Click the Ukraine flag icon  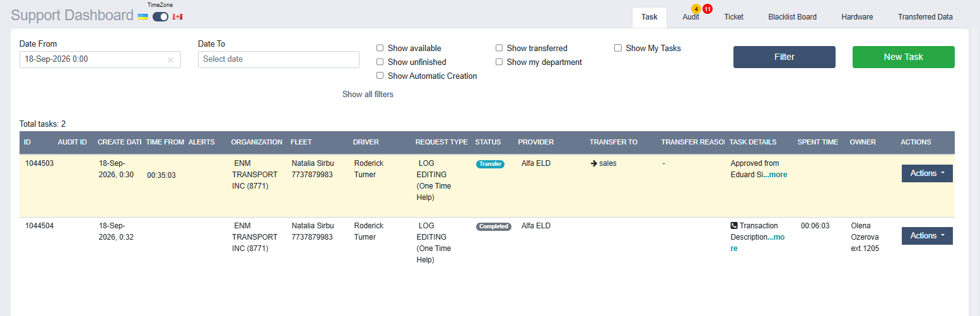pos(143,16)
